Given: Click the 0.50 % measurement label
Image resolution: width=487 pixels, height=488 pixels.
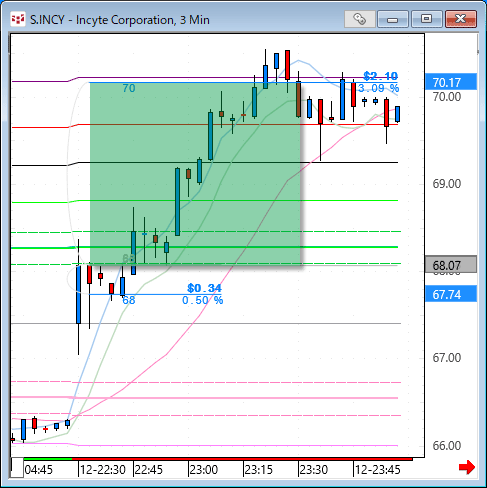Looking at the screenshot, I should (202, 300).
